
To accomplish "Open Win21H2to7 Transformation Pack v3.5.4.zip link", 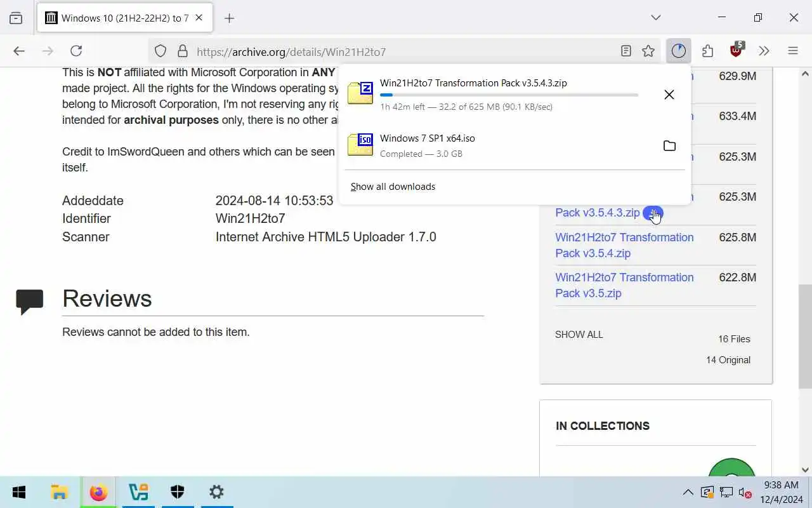I will pos(624,245).
